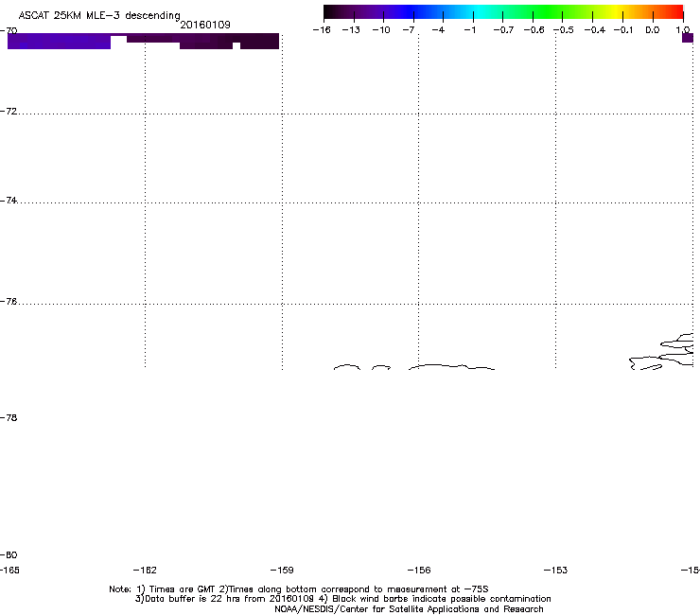Click latitude label -72
Screen dimensions: 700x615
(9, 111)
